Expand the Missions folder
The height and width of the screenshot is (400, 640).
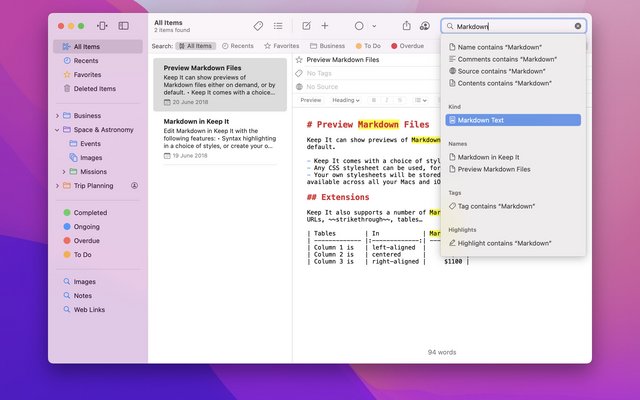click(64, 172)
